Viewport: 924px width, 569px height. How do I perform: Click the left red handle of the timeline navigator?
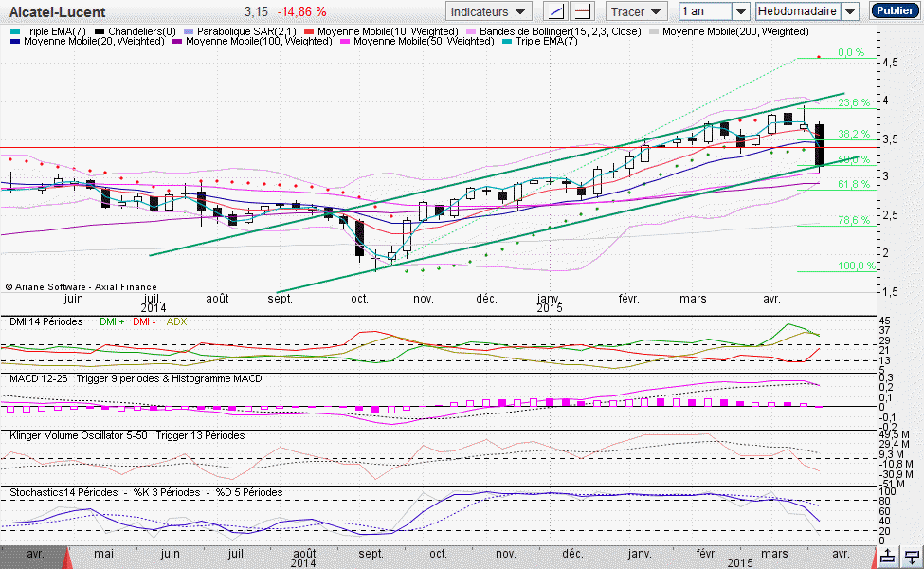click(68, 558)
